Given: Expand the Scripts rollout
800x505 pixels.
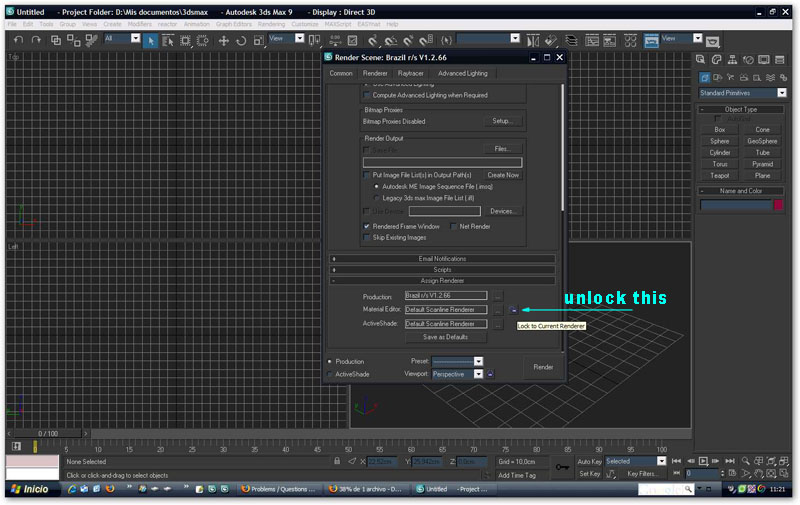Looking at the screenshot, I should tap(442, 269).
